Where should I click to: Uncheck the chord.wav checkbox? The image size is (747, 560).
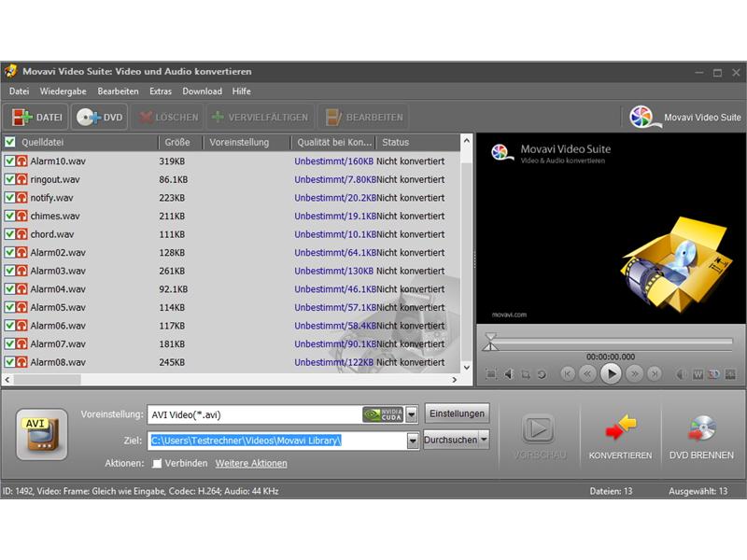9,234
